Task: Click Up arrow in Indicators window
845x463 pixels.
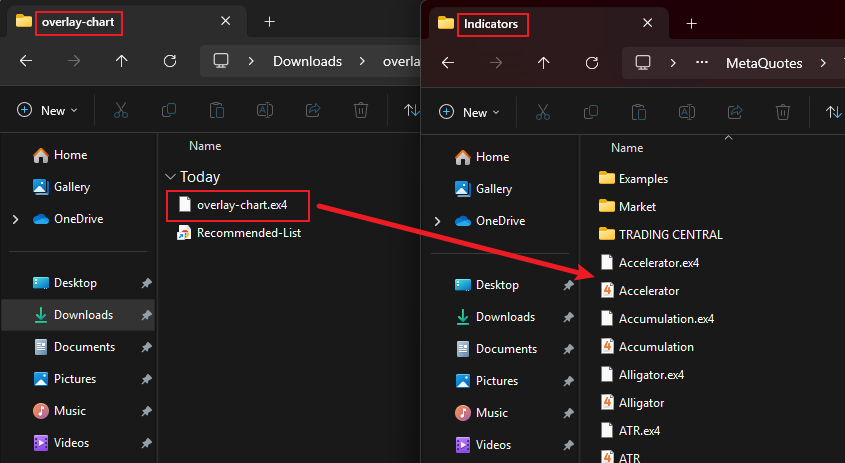Action: 544,63
